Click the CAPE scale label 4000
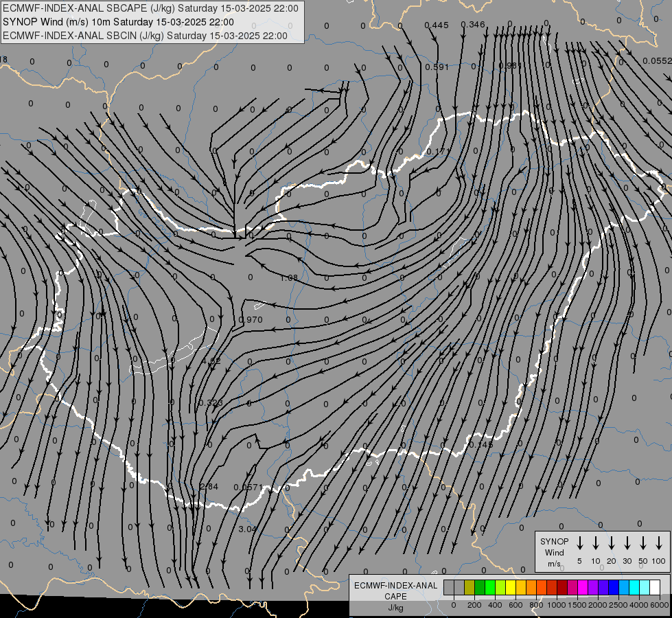672x618 pixels. click(639, 605)
